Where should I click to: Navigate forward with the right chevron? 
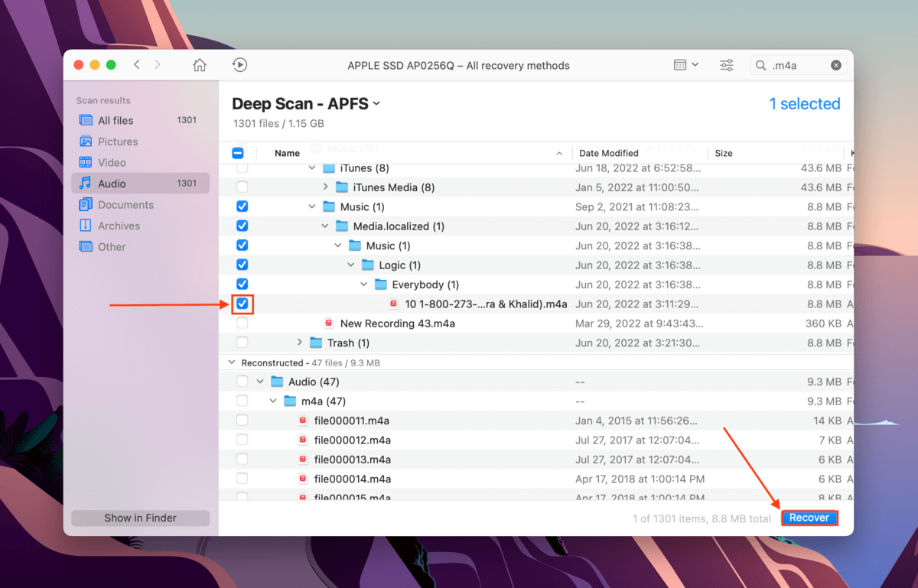(x=158, y=65)
